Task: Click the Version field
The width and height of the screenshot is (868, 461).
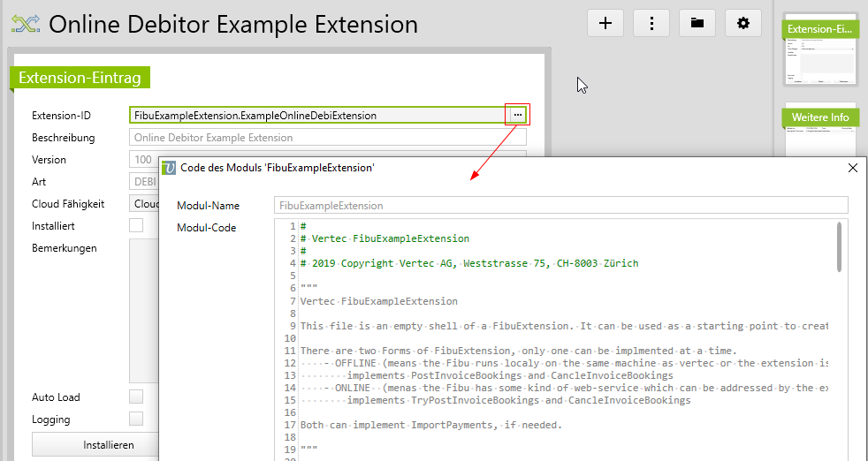Action: tap(142, 160)
